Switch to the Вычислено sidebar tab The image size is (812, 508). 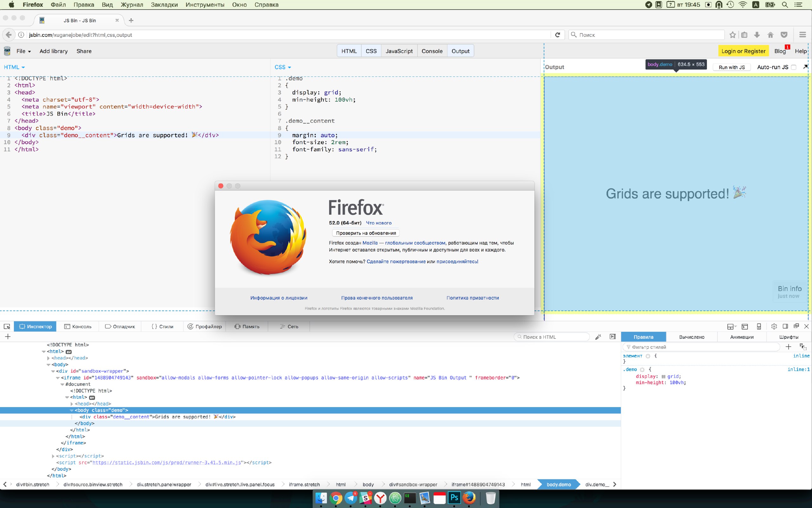coord(692,337)
